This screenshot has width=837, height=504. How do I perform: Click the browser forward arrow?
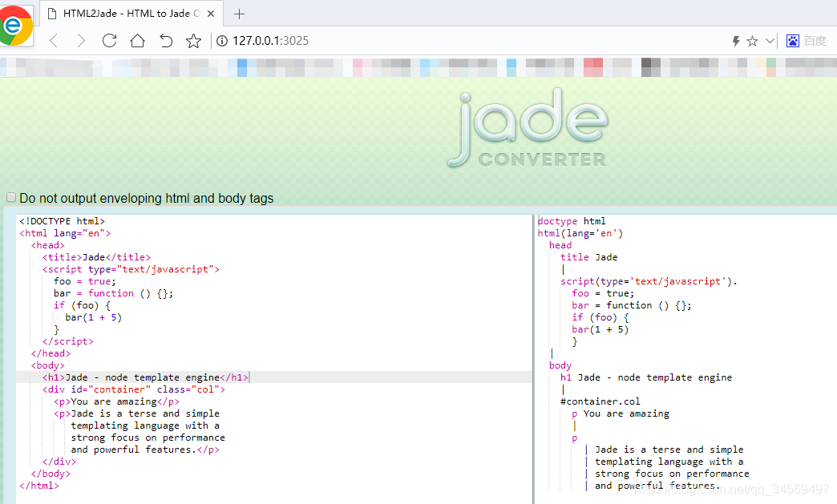click(x=81, y=41)
